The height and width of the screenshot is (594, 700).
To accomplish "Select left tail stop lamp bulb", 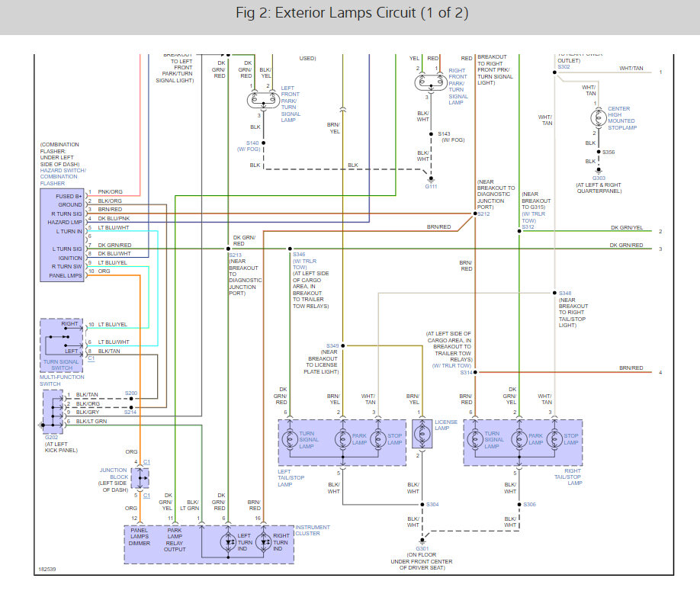I will 378,439.
